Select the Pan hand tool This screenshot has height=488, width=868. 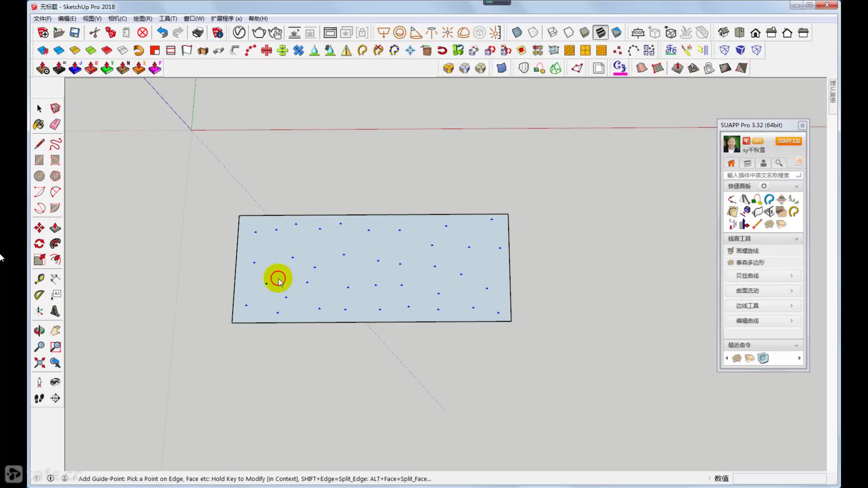pos(55,331)
